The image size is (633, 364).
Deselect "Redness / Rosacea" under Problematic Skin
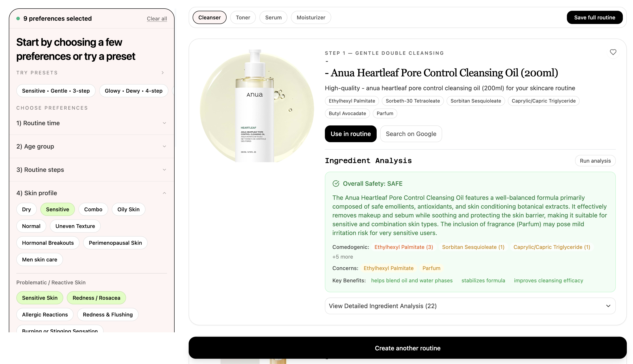coord(96,298)
